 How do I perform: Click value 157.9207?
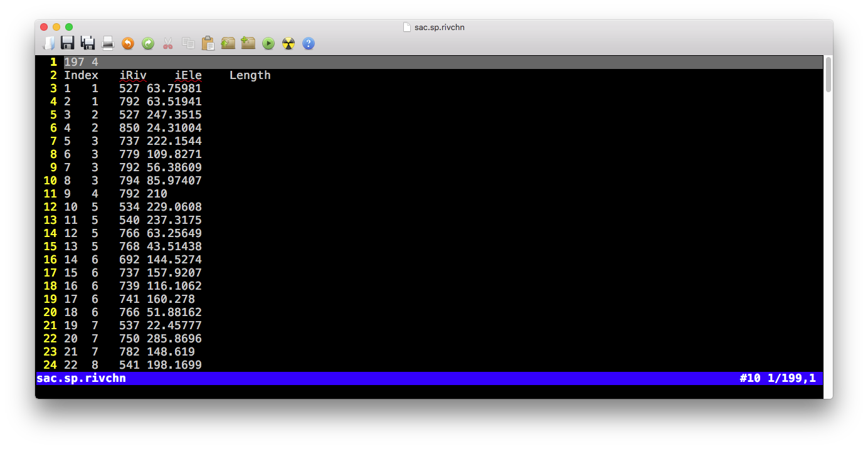[174, 273]
